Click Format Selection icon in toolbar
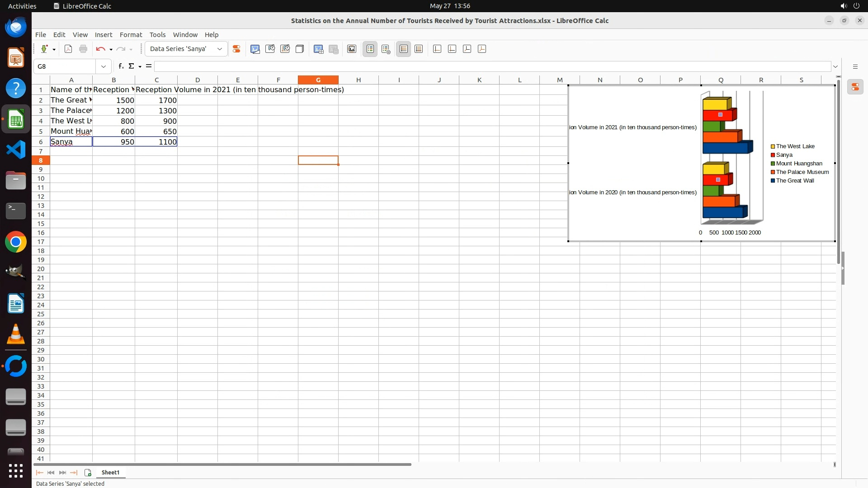The height and width of the screenshot is (488, 868). coord(236,49)
